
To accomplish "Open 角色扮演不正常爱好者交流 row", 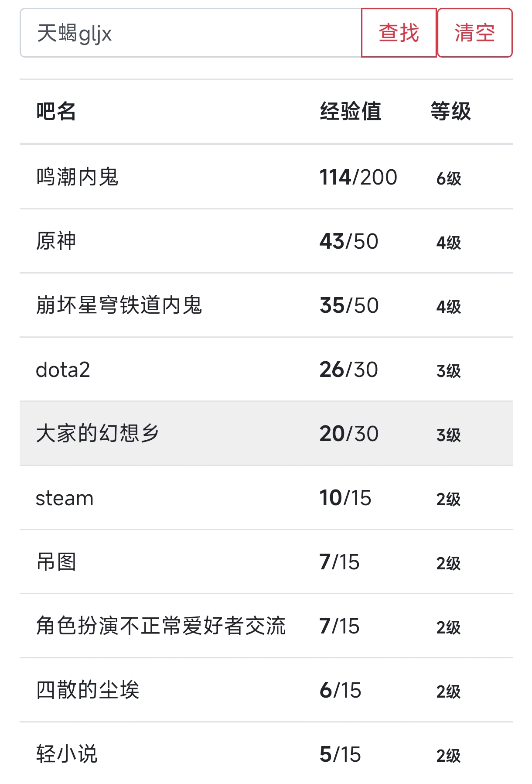I will tap(266, 626).
